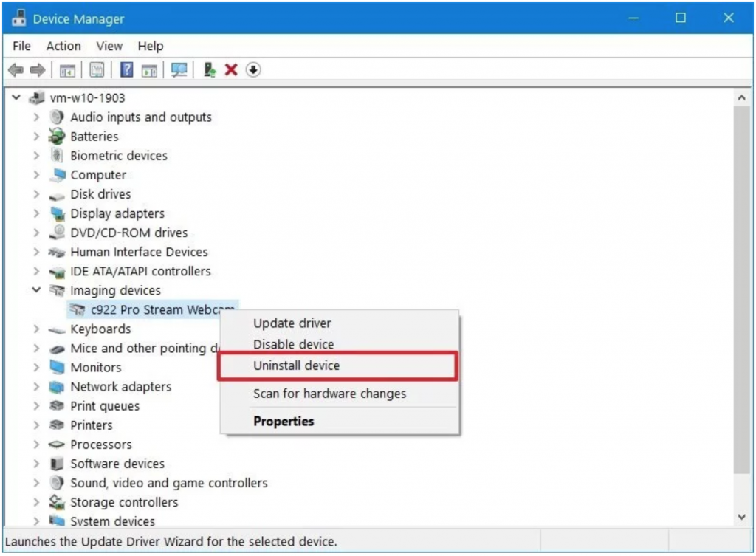Click the c922 Pro Stream Webcam device icon

point(77,309)
